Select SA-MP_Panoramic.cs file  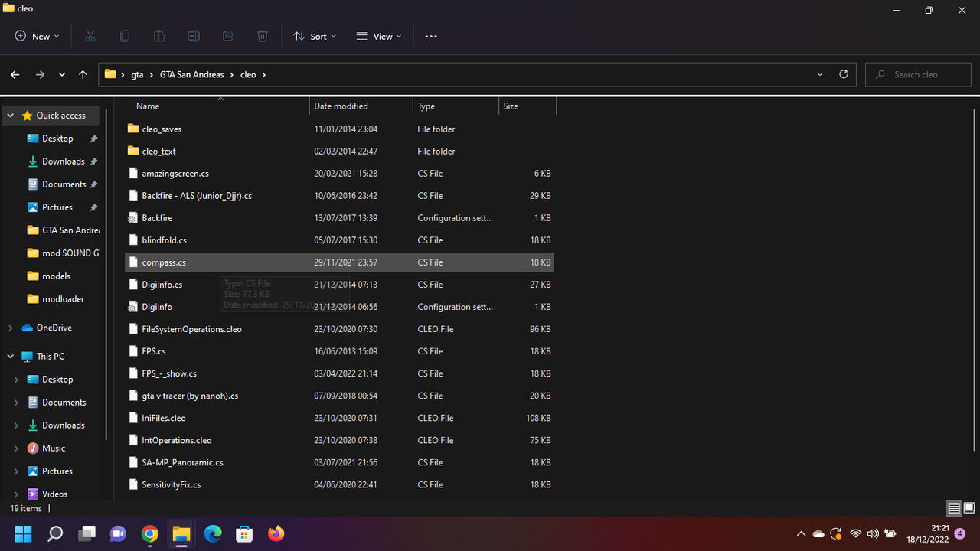pyautogui.click(x=339, y=462)
